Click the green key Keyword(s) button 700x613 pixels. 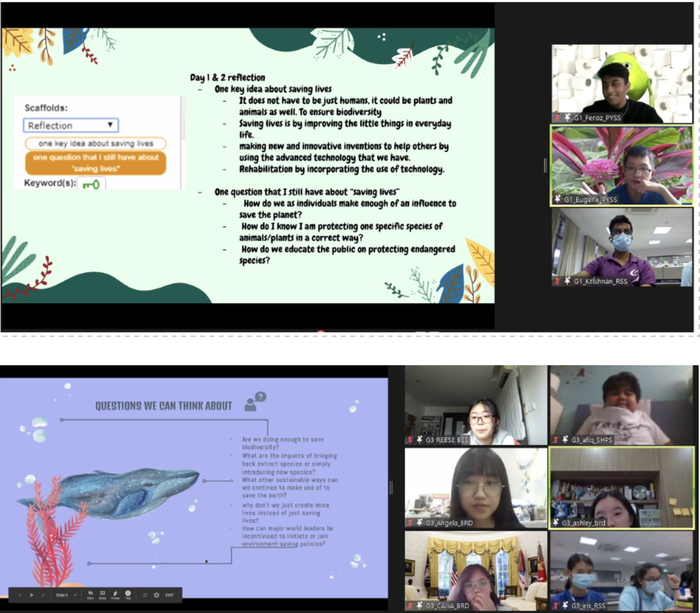pyautogui.click(x=91, y=184)
